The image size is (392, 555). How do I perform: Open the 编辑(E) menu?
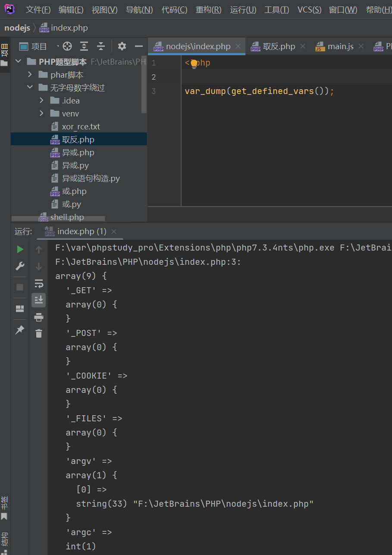[x=71, y=9]
